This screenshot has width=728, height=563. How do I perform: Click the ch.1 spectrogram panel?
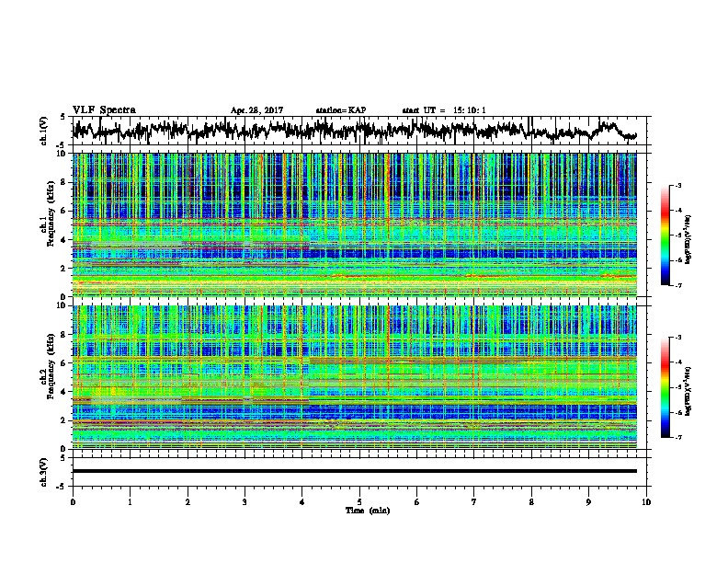click(x=354, y=224)
